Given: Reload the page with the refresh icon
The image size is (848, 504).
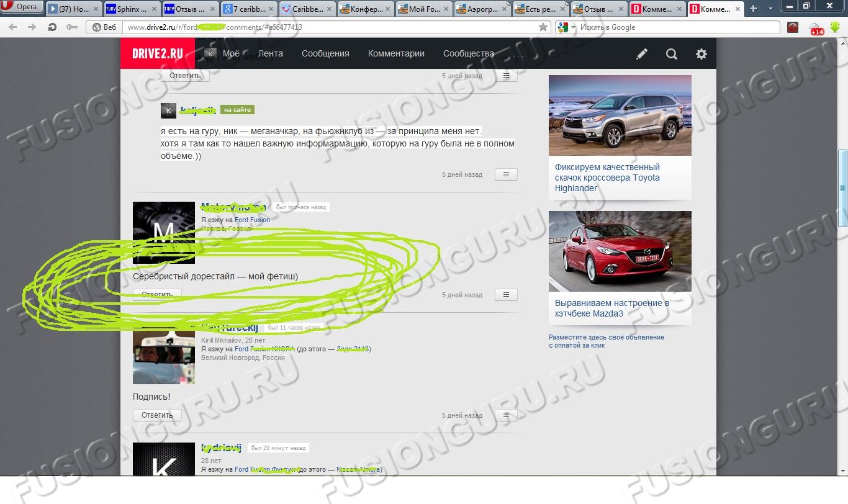Looking at the screenshot, I should (x=52, y=27).
